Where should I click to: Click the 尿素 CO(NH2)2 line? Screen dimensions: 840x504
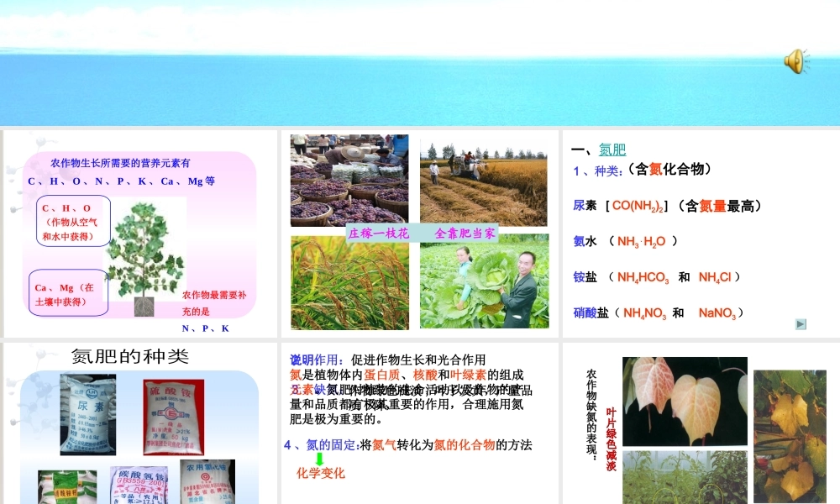(667, 206)
